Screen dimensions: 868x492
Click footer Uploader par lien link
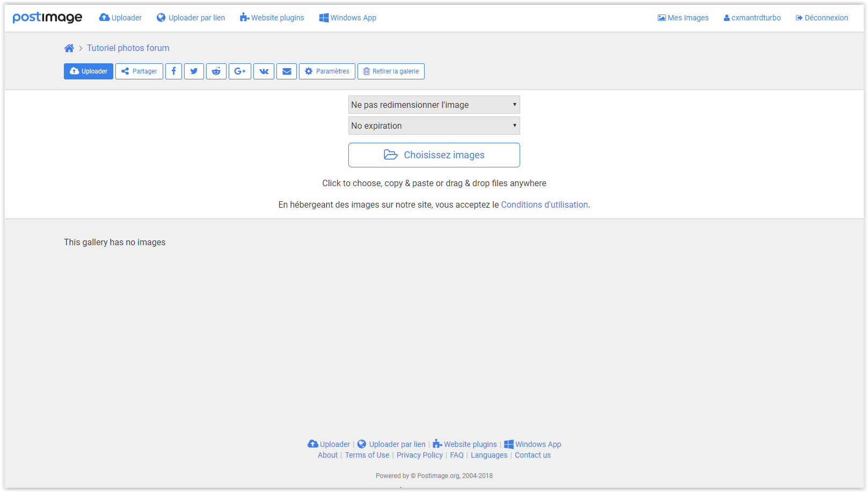point(391,444)
